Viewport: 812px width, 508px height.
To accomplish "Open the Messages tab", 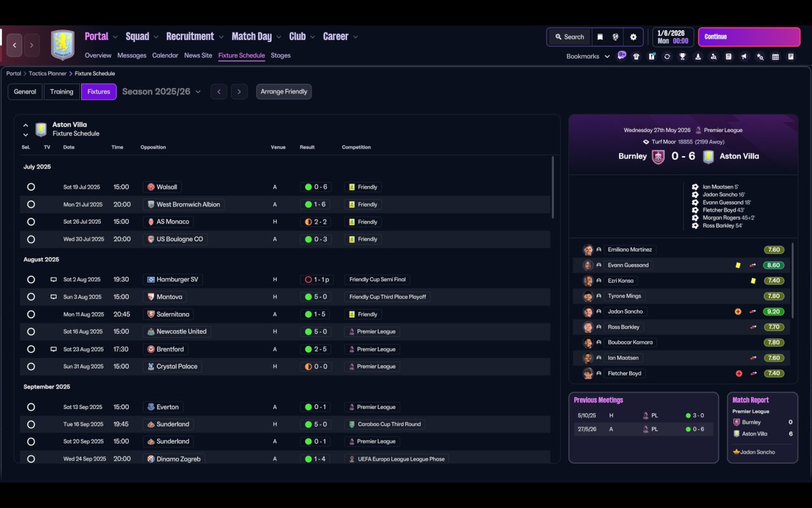I will tap(132, 56).
